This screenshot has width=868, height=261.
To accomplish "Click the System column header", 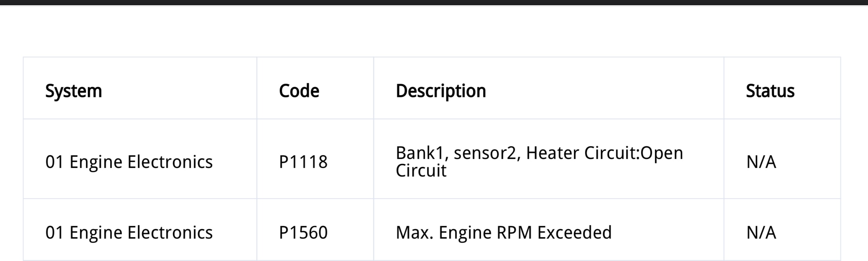I will [74, 91].
